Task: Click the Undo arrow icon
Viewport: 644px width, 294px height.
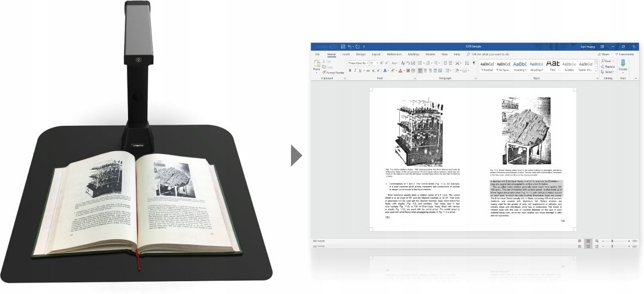Action: click(x=350, y=46)
